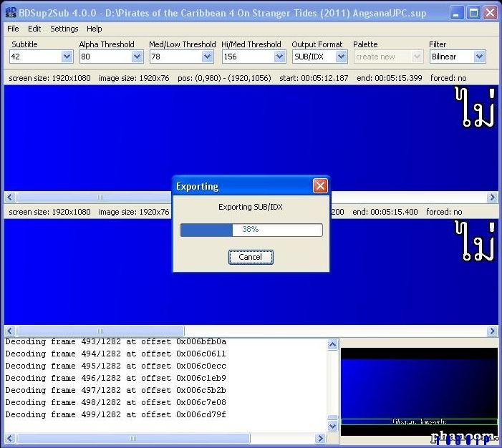This screenshot has height=448, width=502.
Task: Click log line 'Decoding frame 498/1282'
Action: coord(116,403)
